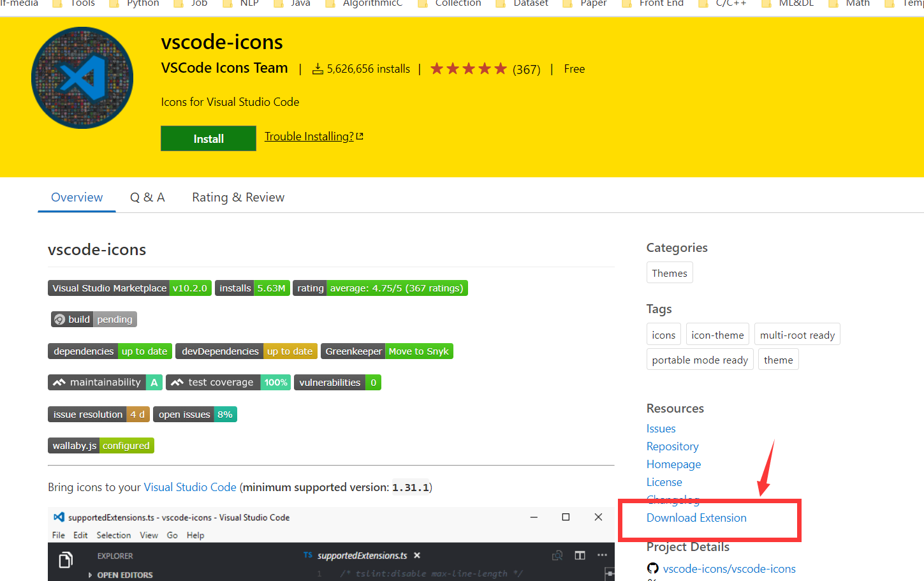924x581 pixels.
Task: Click the VS Code logo in embedded window title
Action: (x=59, y=517)
